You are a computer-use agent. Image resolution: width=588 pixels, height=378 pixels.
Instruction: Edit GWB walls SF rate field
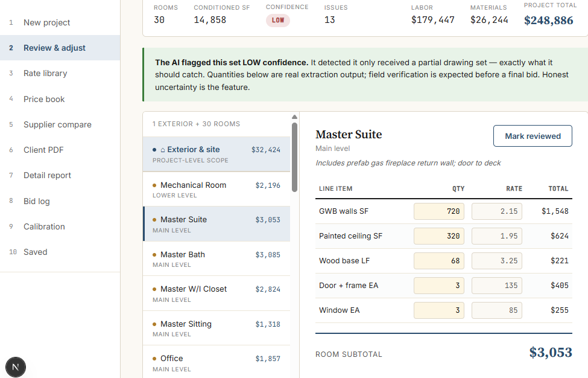[496, 211]
